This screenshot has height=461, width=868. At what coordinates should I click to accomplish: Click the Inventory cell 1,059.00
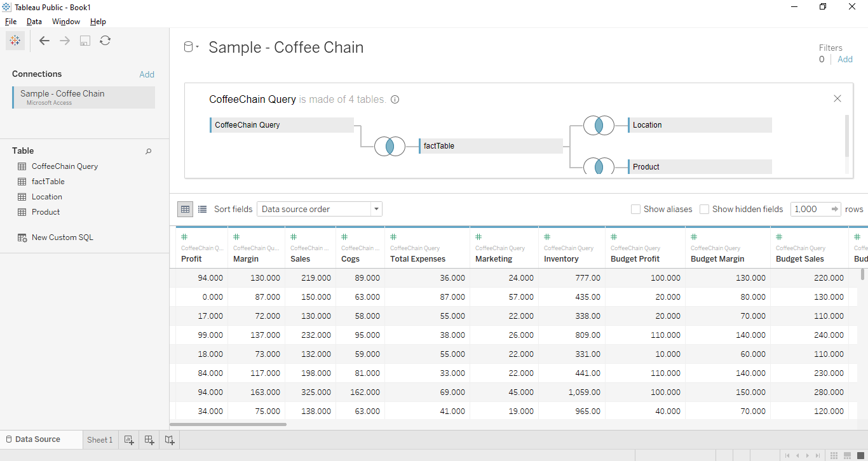pyautogui.click(x=571, y=392)
